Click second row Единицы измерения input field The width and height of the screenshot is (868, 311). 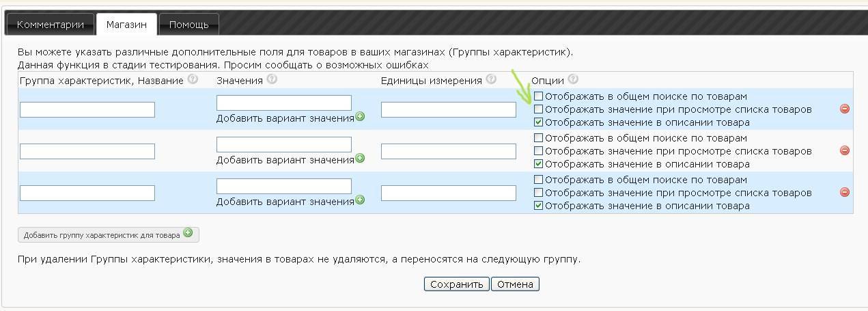(448, 151)
